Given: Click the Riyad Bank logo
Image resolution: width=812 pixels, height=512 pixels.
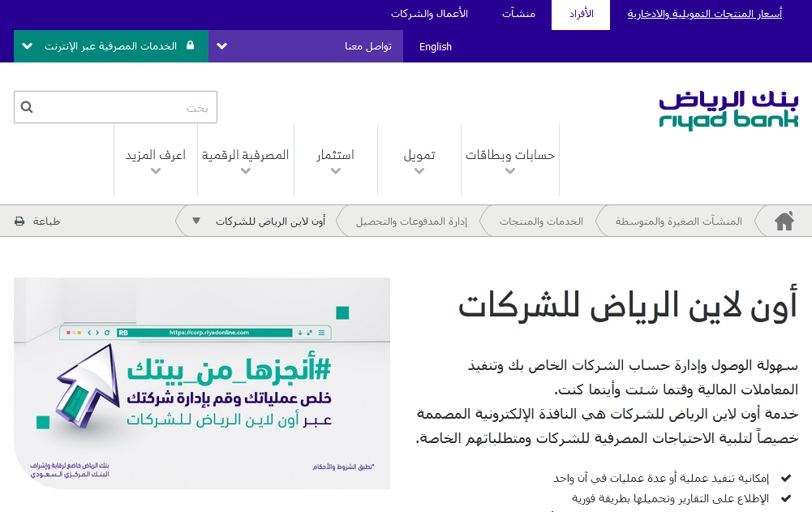Looking at the screenshot, I should click(728, 110).
